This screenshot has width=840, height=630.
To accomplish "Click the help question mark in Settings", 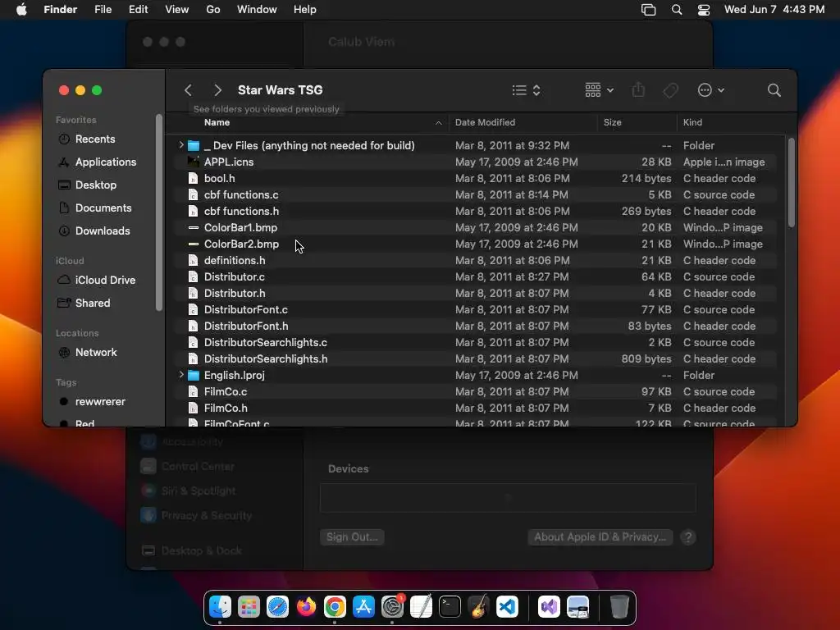I will [688, 537].
